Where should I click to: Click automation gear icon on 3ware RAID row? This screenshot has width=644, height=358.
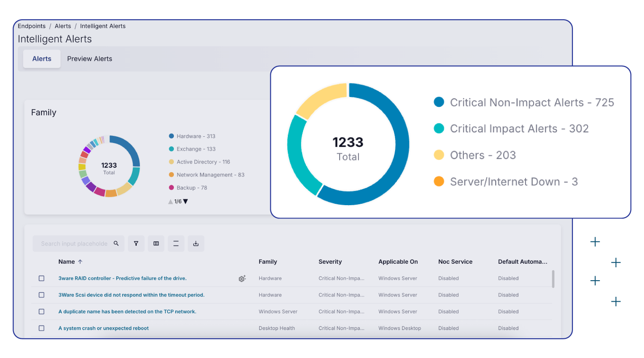(x=242, y=278)
